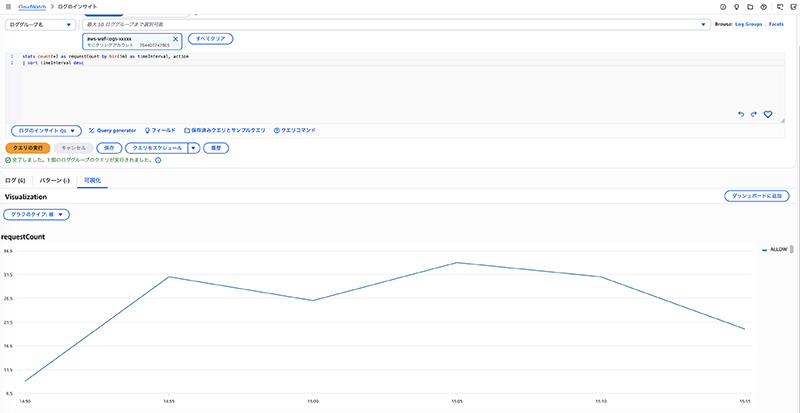The width and height of the screenshot is (800, 413).
Task: Open the Query generator tool
Action: [111, 130]
